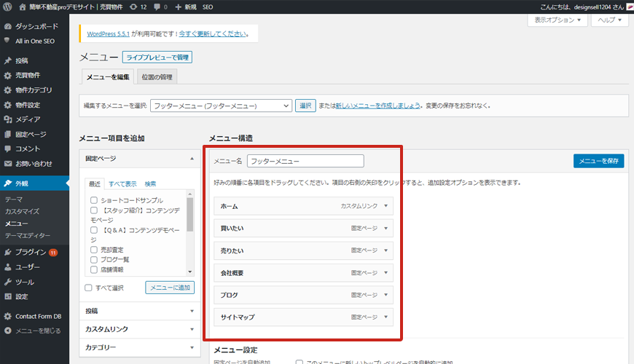This screenshot has height=364, width=634.
Task: Collapse sidebar with メニューを閉じる
Action: pos(38,331)
